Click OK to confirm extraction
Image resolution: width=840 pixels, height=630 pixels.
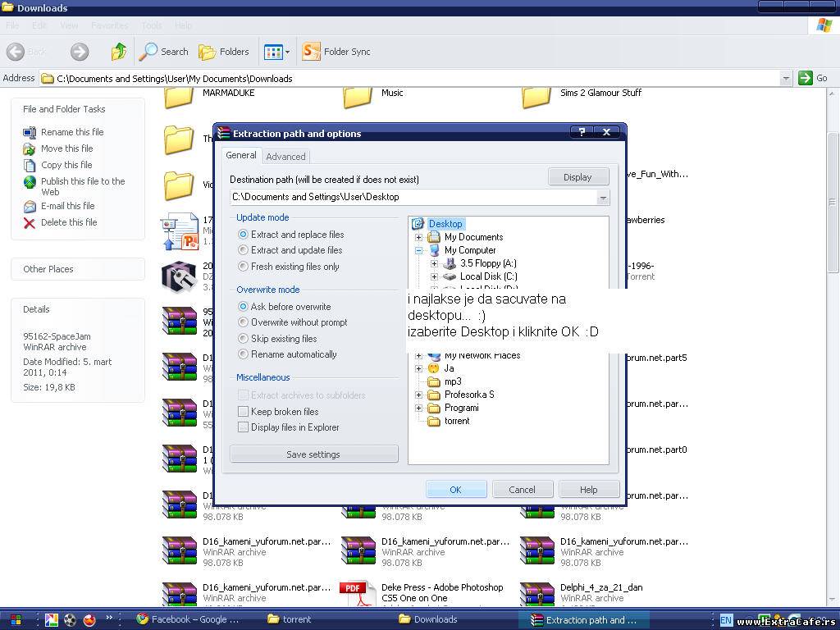pyautogui.click(x=456, y=490)
